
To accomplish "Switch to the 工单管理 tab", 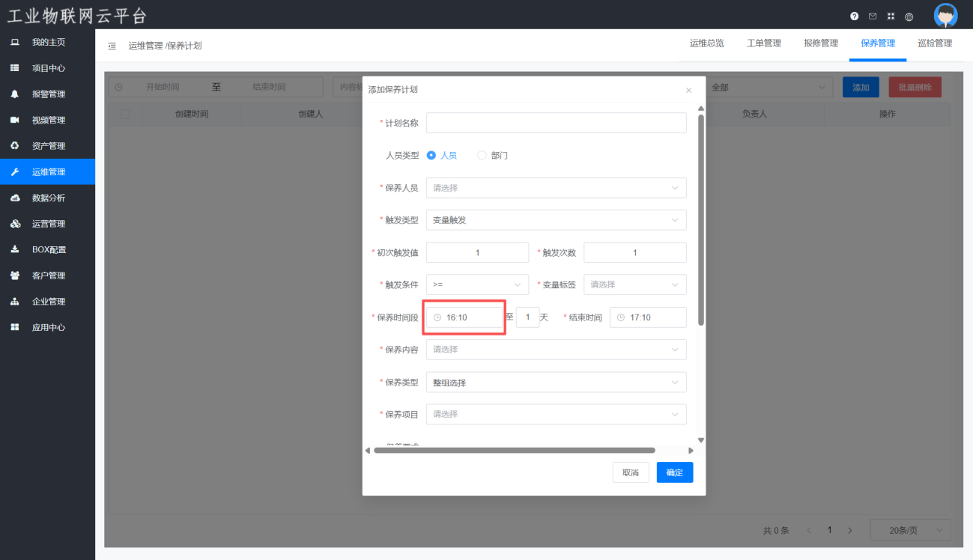I will (x=764, y=43).
